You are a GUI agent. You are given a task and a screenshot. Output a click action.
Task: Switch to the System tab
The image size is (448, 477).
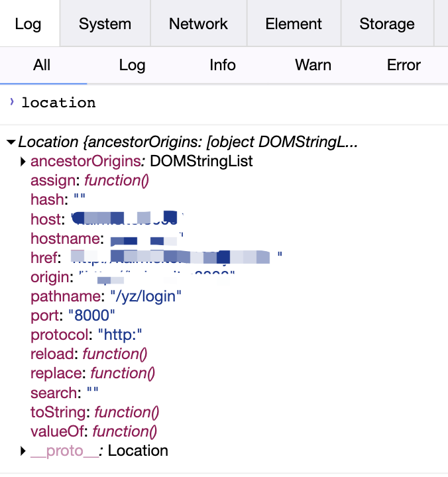click(x=105, y=24)
